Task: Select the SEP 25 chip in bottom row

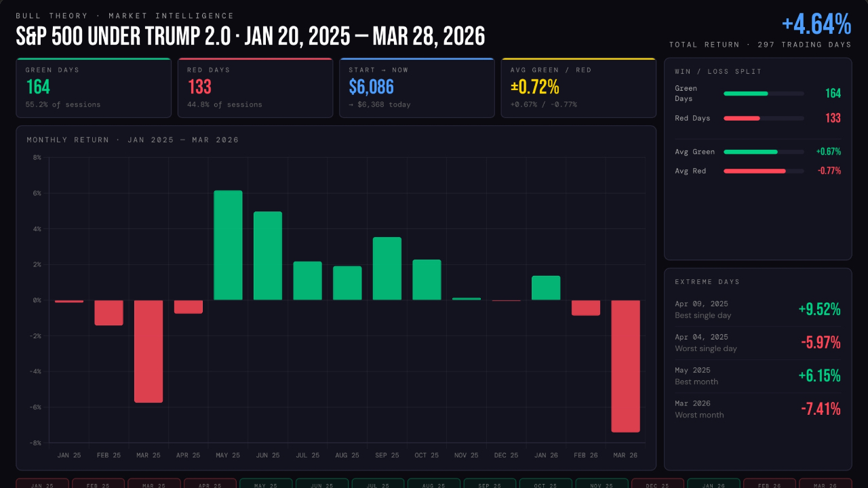Action: 490,483
